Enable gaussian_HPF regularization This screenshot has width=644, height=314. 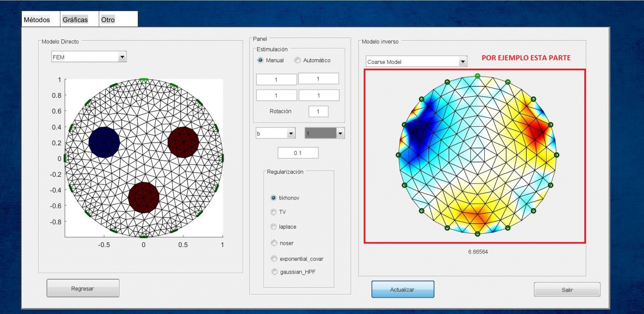(274, 272)
